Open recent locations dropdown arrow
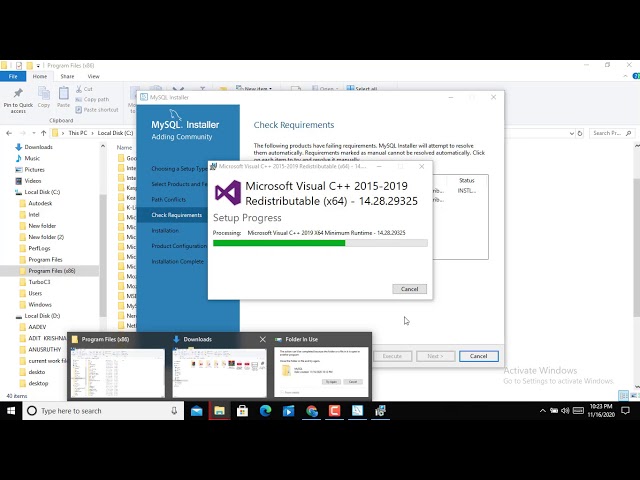Screen dimensions: 640x480 tap(33, 133)
